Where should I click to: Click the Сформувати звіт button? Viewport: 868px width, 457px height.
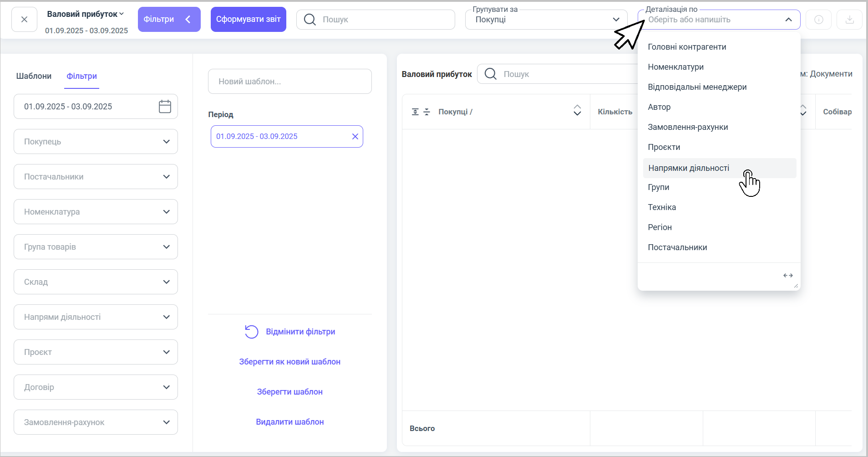tap(248, 19)
